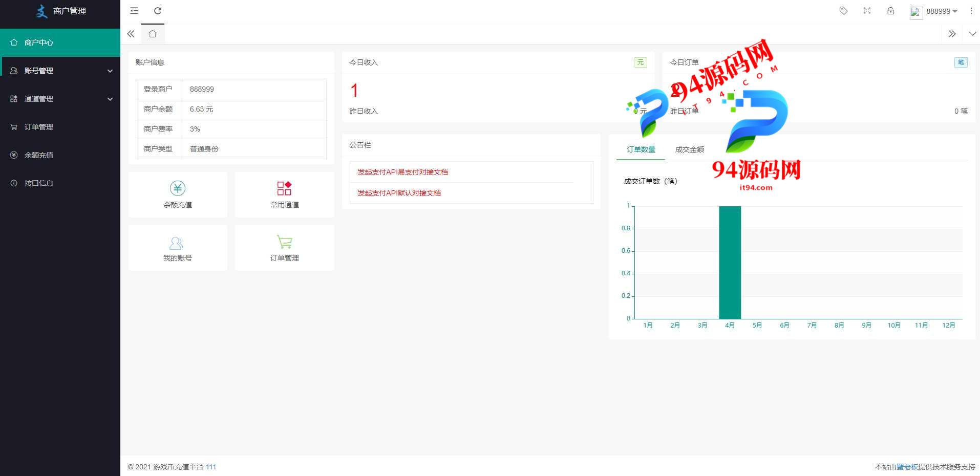Open tab actions dropdown arrow

tap(972, 34)
